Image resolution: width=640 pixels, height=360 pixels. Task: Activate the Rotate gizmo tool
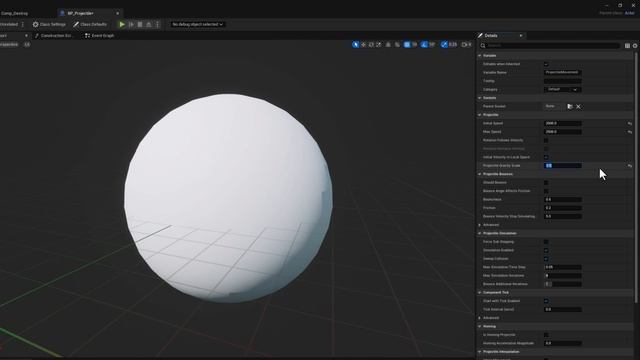pos(371,44)
